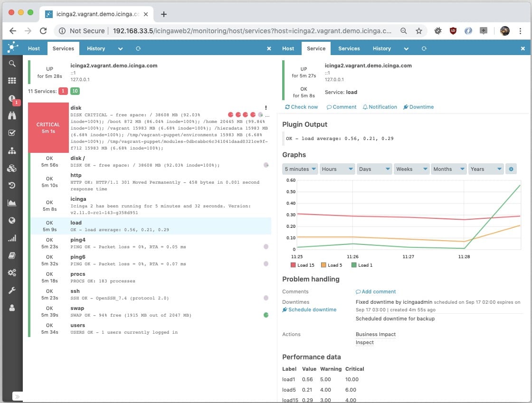Screen dimensions: 532x403
Task: Click the cubes icon in sidebar
Action: 12,168
